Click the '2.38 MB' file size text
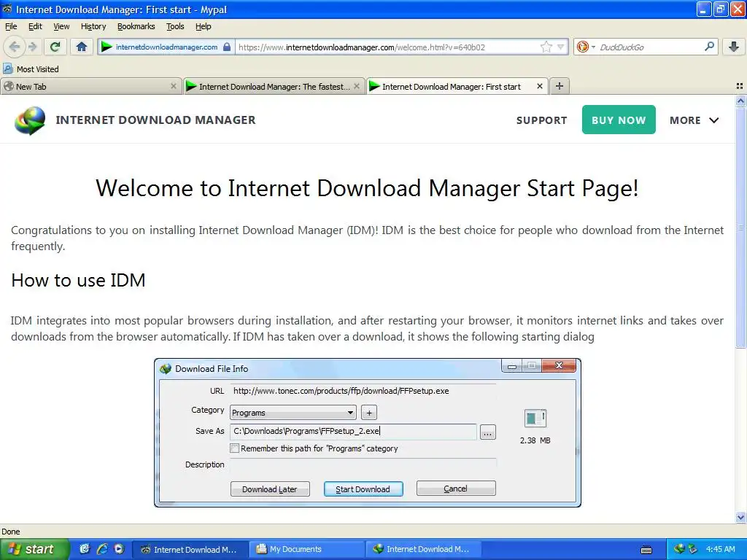This screenshot has height=560, width=747. pyautogui.click(x=535, y=440)
